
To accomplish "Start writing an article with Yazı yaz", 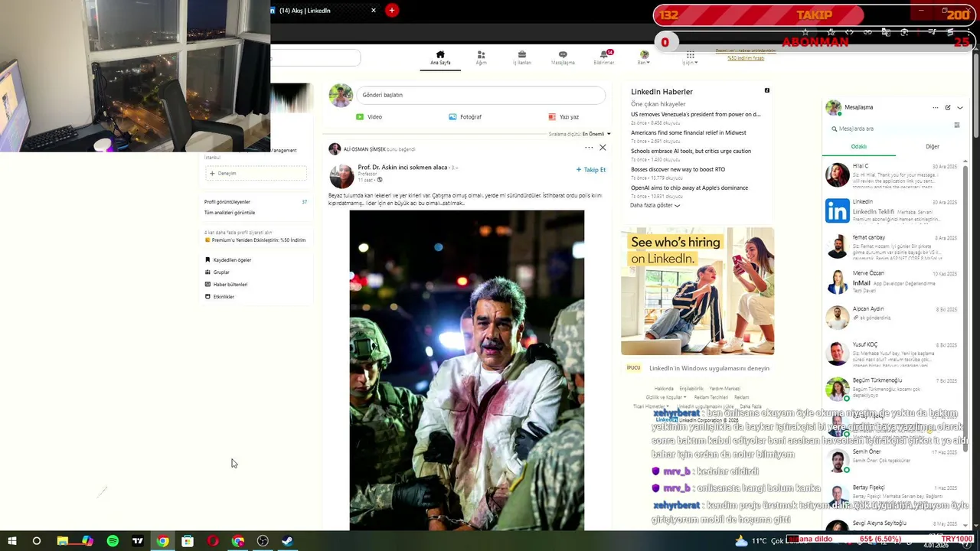I will 563,117.
